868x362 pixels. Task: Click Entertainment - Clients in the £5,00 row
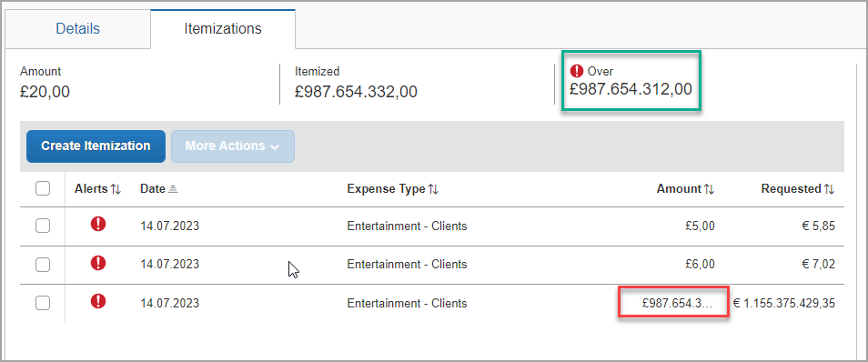coord(407,226)
